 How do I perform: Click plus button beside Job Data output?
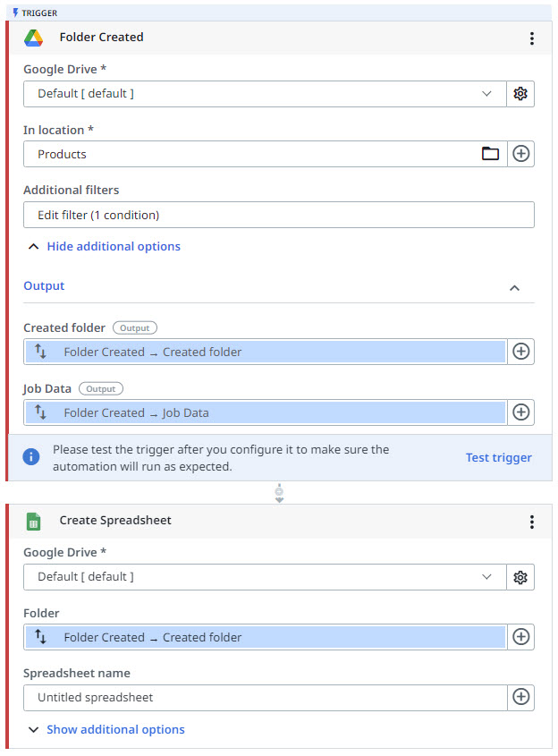[520, 412]
